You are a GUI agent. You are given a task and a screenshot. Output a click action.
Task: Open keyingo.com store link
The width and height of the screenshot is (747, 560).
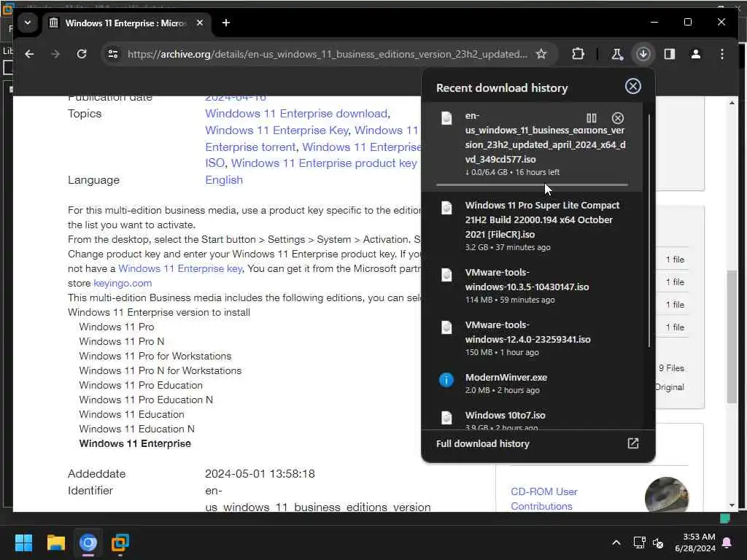pos(123,284)
